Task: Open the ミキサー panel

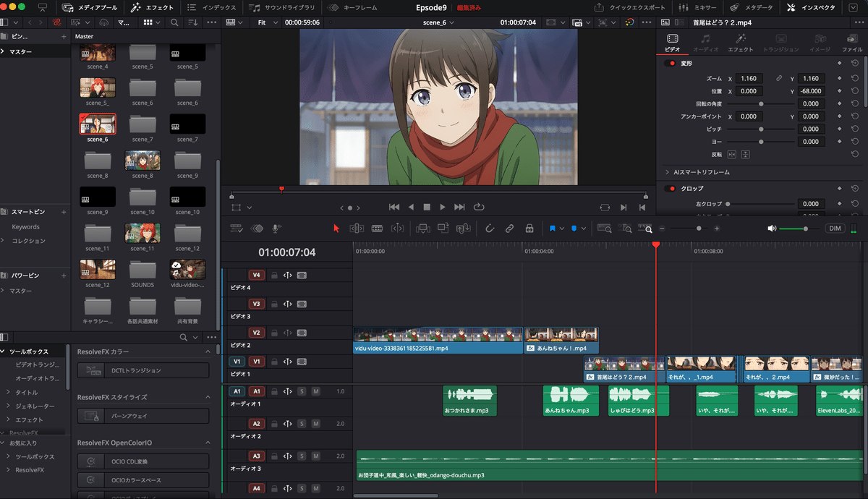Action: (699, 7)
